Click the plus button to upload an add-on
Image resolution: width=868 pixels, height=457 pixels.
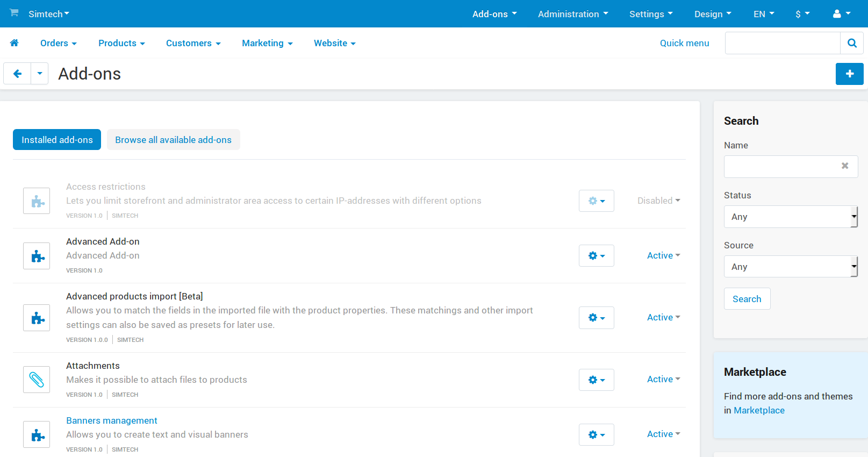click(849, 74)
